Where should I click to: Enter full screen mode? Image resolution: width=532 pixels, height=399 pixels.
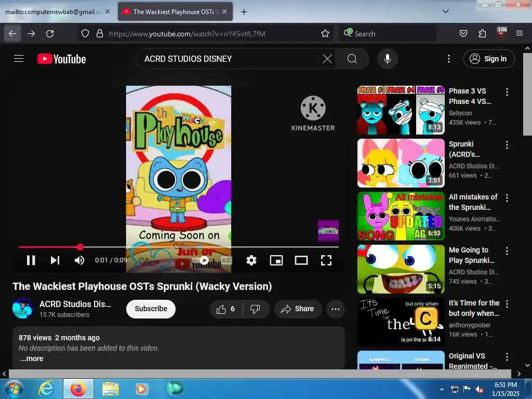[x=326, y=260]
